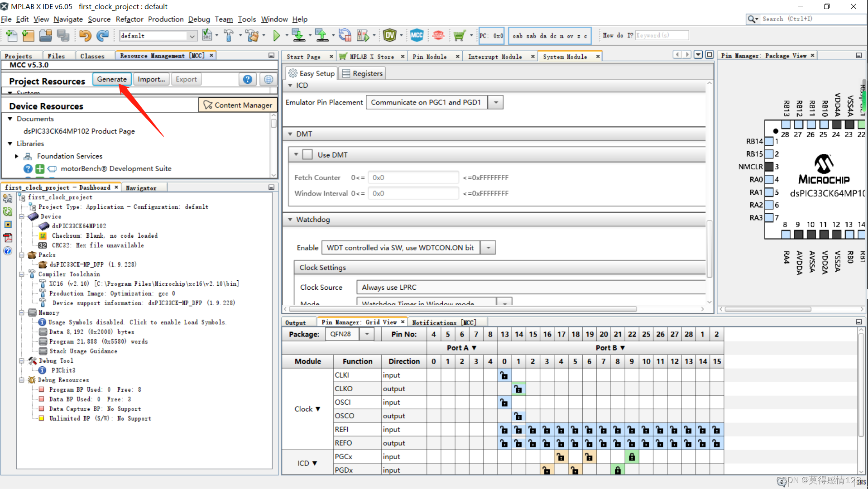The height and width of the screenshot is (489, 868).
Task: Open the Tools menu
Action: 247,19
